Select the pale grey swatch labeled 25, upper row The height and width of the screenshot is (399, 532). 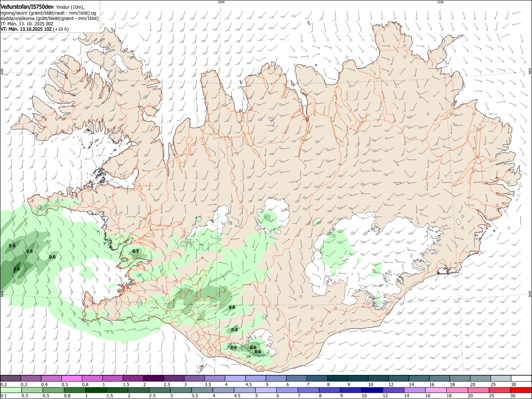tap(501, 379)
